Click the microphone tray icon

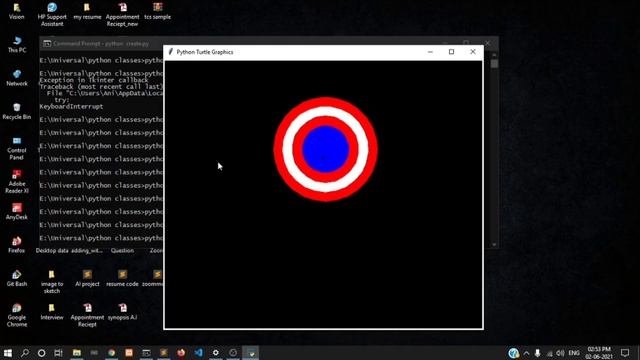click(538, 353)
